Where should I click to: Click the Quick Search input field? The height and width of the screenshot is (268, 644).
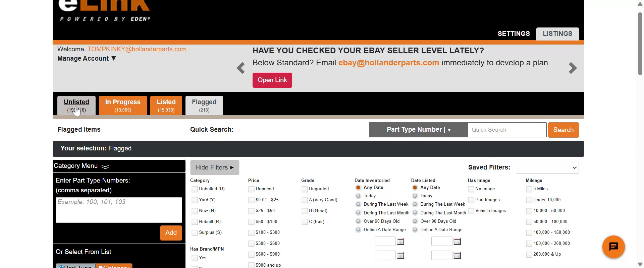[x=507, y=130]
